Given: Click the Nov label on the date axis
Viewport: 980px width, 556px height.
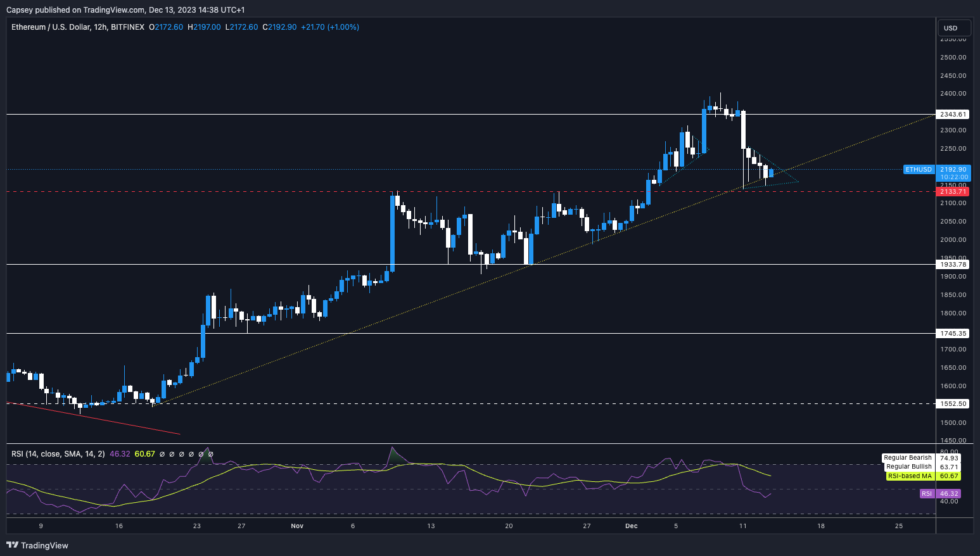Looking at the screenshot, I should coord(297,526).
